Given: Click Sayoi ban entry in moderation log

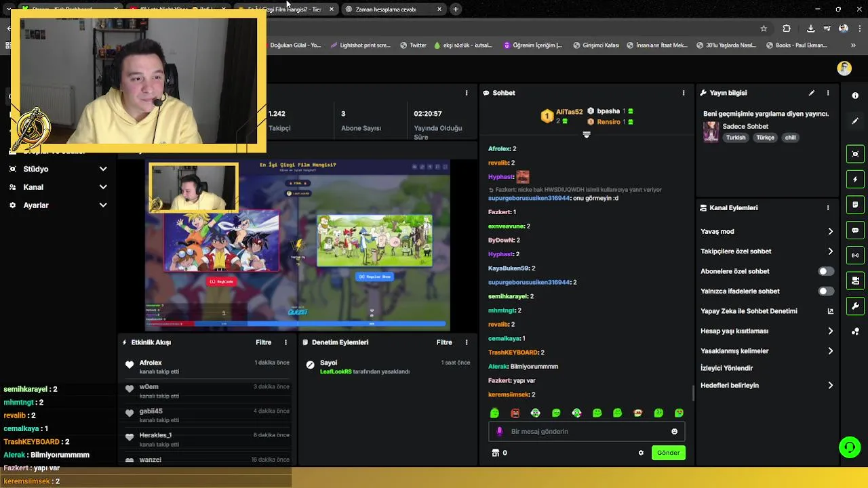Looking at the screenshot, I should (x=387, y=367).
